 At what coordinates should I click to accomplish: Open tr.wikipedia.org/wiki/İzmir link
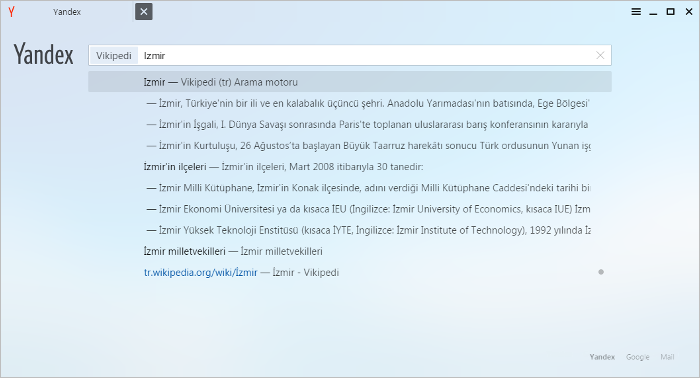200,273
